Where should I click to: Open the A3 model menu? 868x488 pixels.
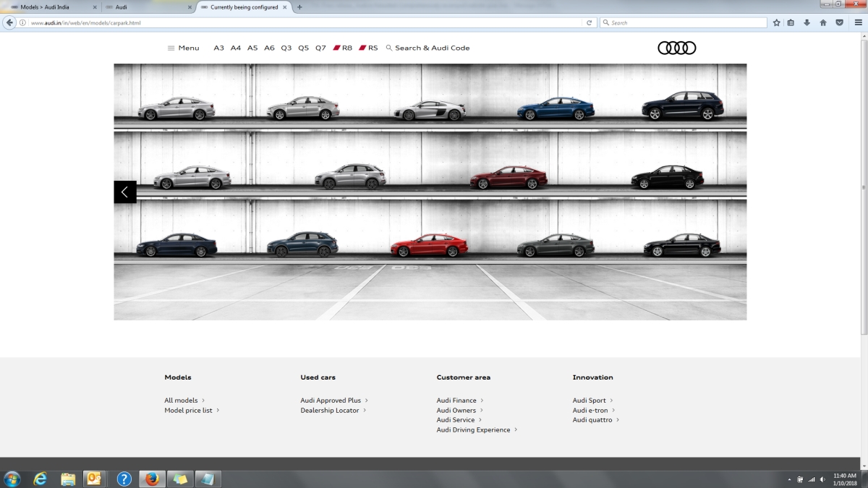point(218,48)
